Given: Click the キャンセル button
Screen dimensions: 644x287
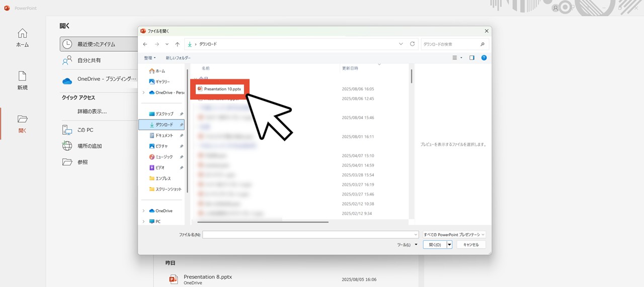Looking at the screenshot, I should coord(471,245).
